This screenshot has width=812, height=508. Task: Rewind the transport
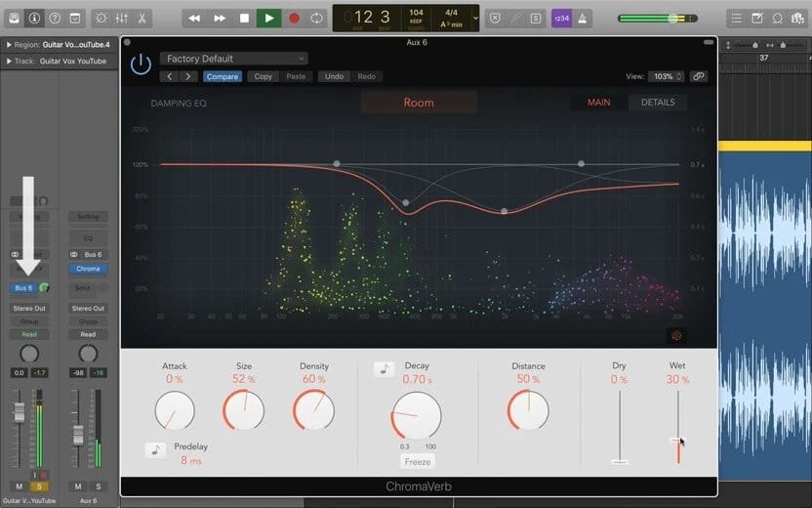tap(194, 19)
